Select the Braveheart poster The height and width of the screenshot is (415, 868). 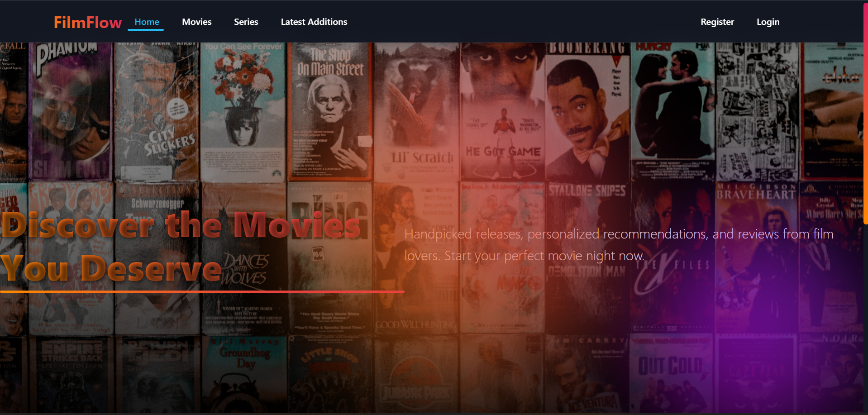756,253
